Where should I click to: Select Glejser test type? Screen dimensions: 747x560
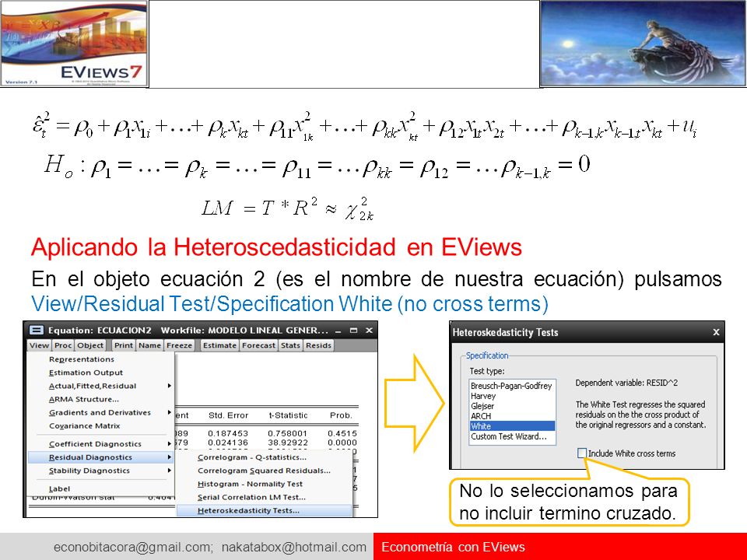(512, 406)
